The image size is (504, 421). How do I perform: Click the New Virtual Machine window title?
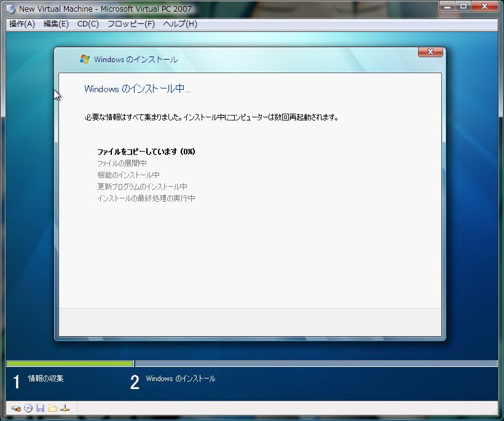pos(105,9)
